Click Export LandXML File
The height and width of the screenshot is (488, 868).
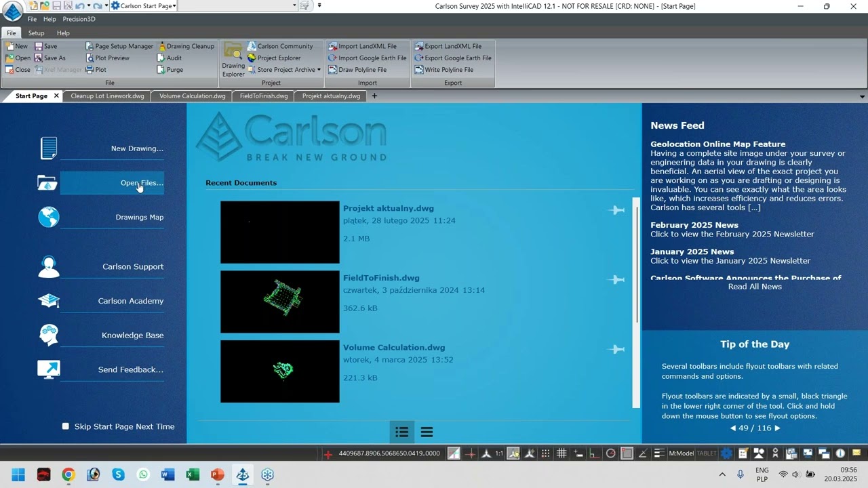tap(448, 46)
